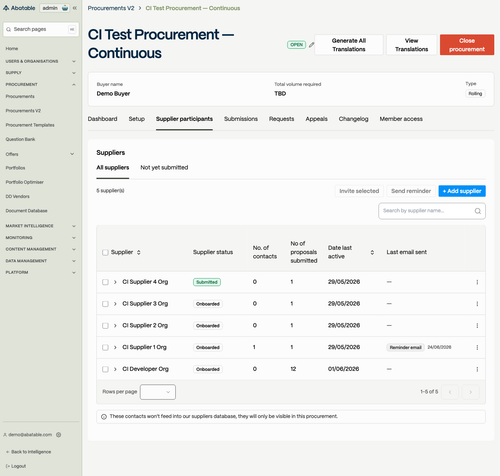The image size is (500, 476).
Task: Open the kebab menu for CI Supplier 4 Org
Action: coord(477,282)
